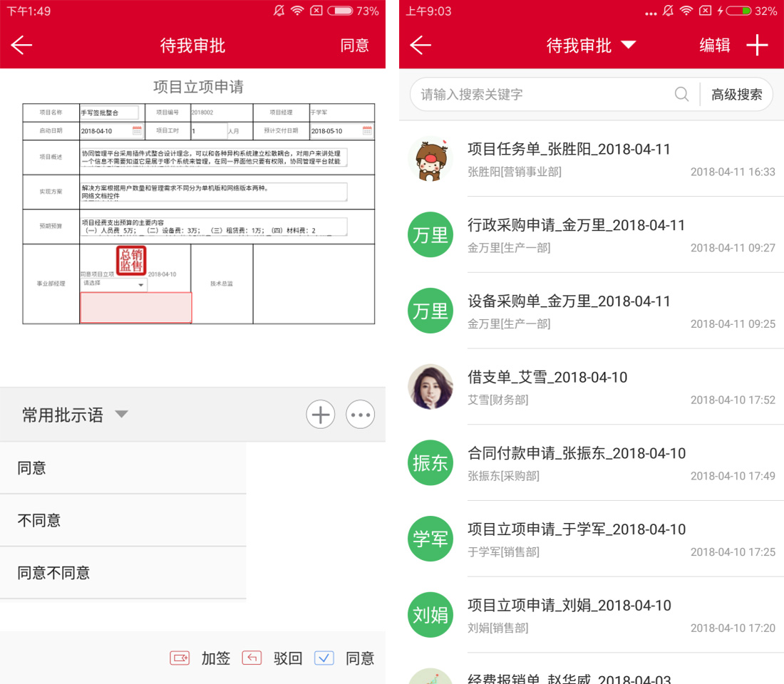Open the 待我审批 header dropdown with triangle
The width and height of the screenshot is (784, 684).
590,46
